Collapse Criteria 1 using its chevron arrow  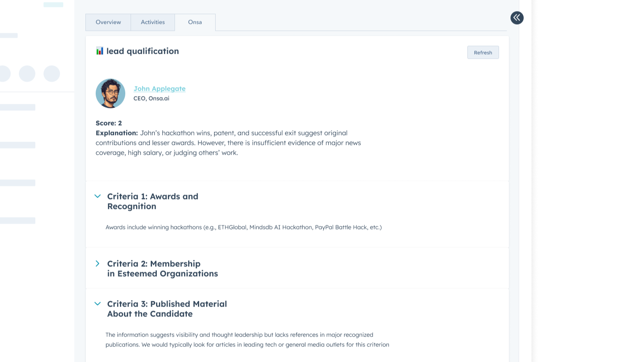pos(98,196)
